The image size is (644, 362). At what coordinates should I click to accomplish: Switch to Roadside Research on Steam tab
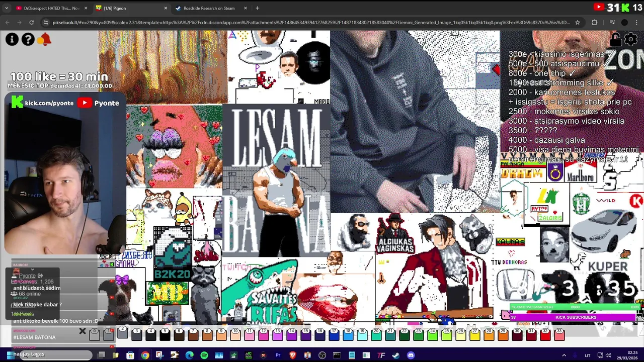(209, 8)
